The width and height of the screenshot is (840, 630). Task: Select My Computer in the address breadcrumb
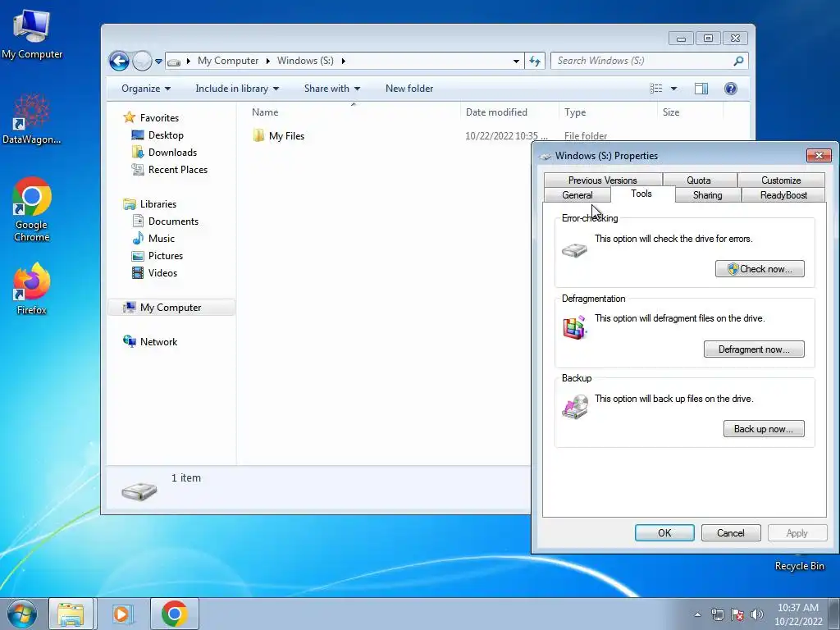(228, 61)
